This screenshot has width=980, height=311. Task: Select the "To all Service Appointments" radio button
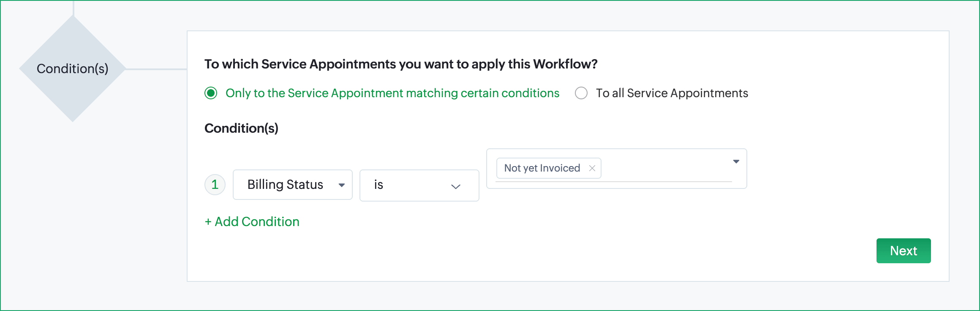pos(581,93)
